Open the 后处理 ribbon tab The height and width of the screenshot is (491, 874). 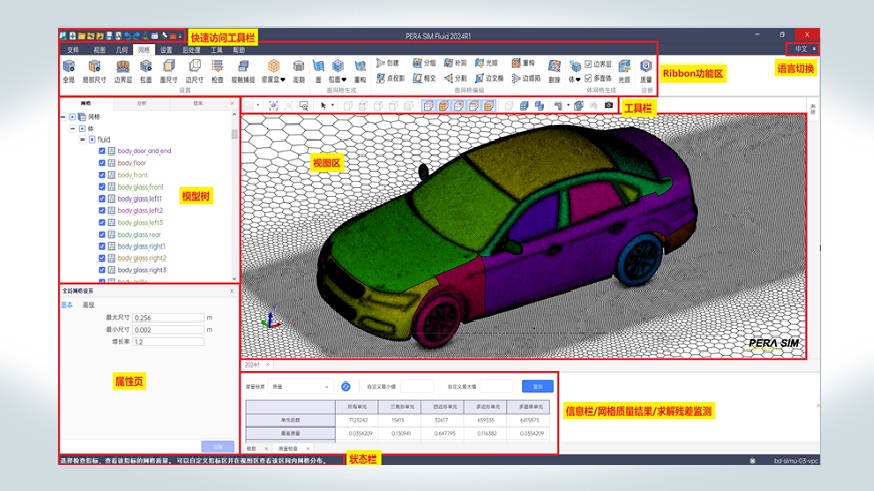coord(190,49)
